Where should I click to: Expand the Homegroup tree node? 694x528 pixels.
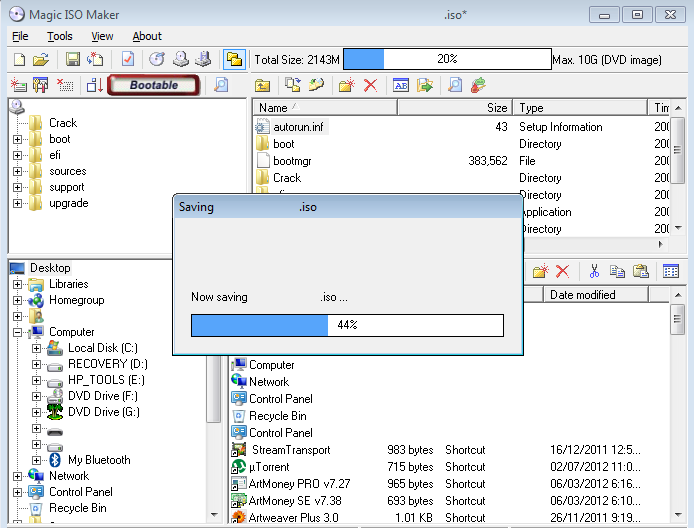coord(17,300)
